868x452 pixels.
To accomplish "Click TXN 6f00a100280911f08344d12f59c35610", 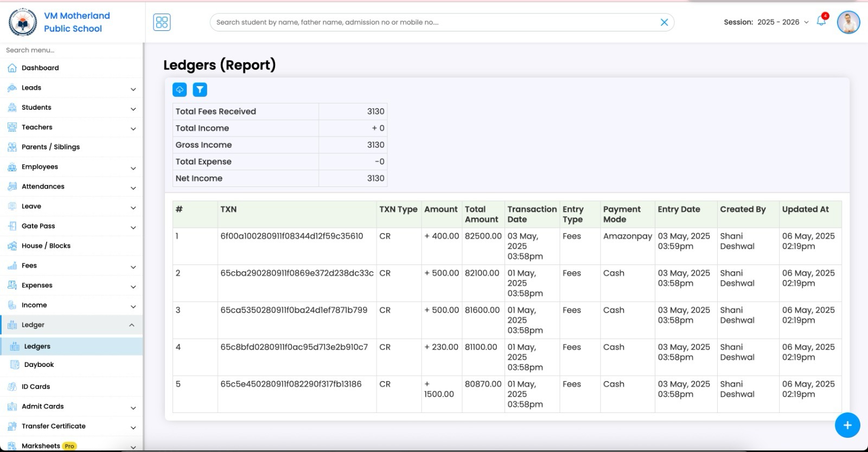I will [292, 236].
